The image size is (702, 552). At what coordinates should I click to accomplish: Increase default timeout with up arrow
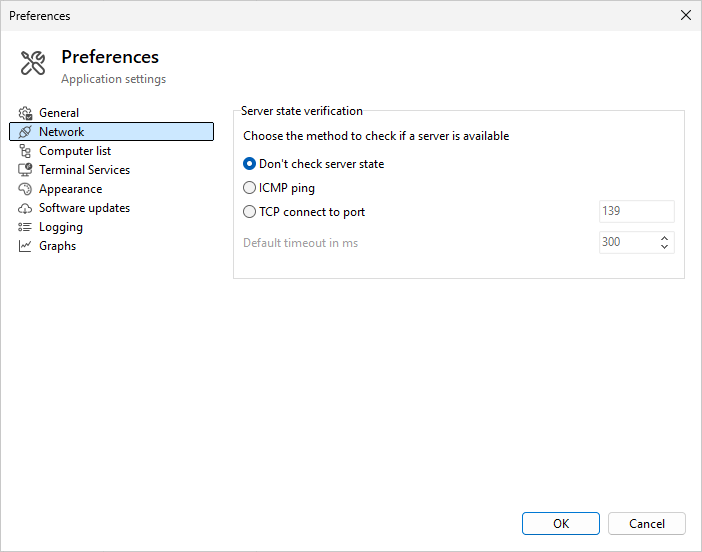(665, 237)
